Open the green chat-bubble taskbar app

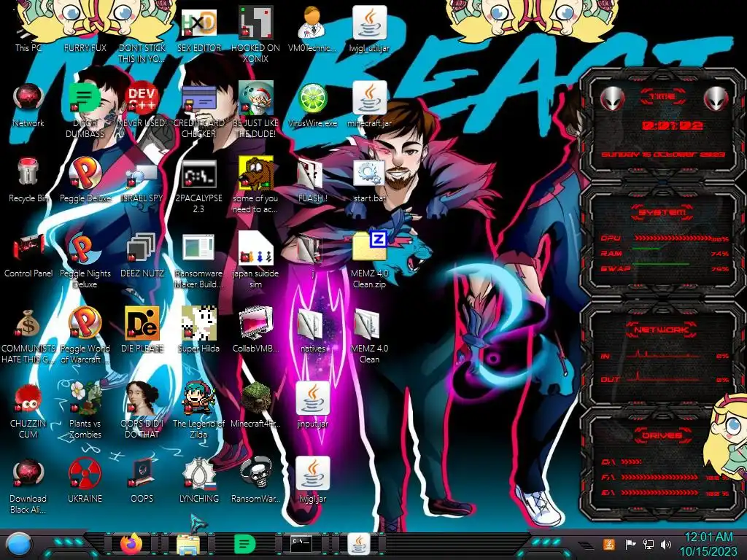click(x=245, y=544)
